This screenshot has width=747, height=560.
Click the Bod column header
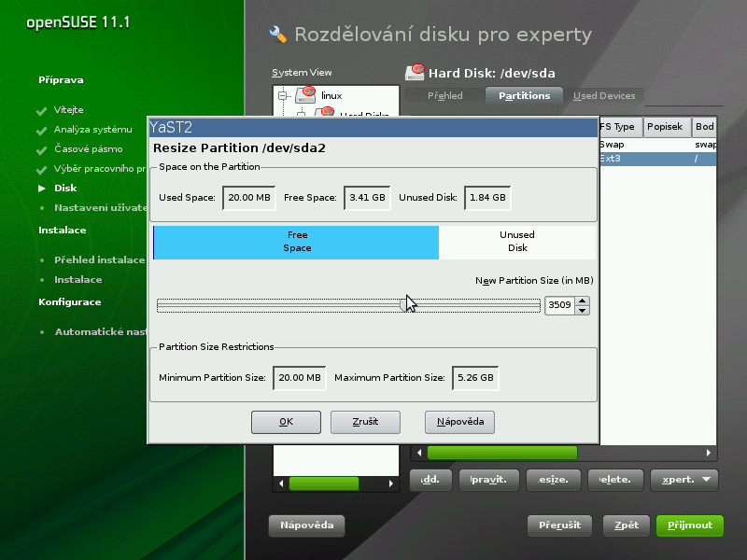tap(704, 127)
